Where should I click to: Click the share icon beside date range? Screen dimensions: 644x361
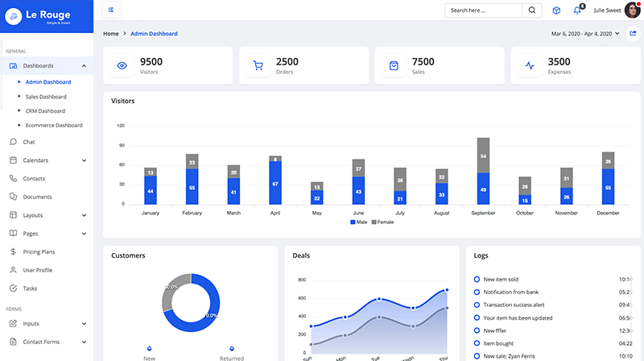[633, 34]
